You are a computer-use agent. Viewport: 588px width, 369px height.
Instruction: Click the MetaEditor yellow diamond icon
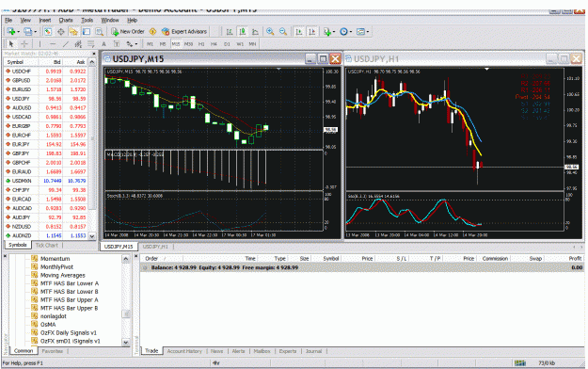tap(152, 31)
